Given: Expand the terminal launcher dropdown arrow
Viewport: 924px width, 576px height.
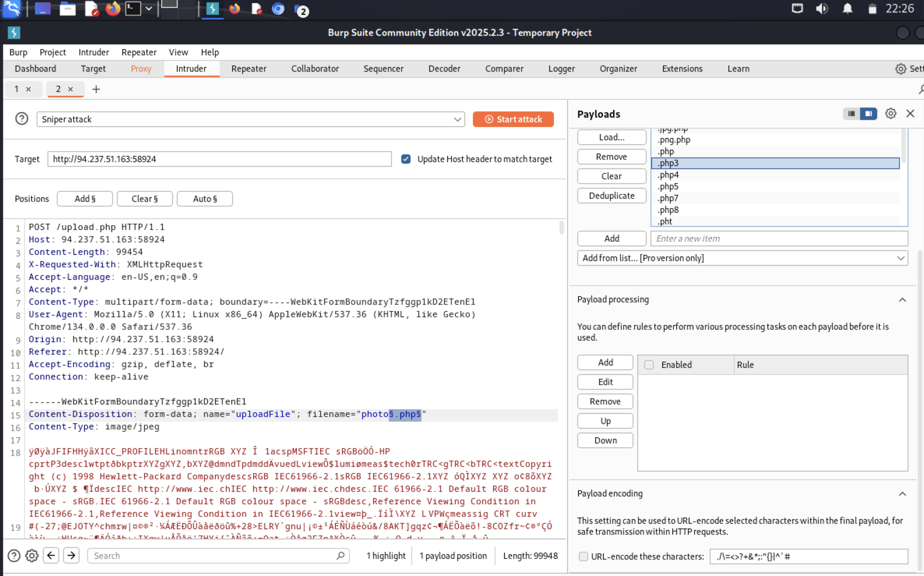Looking at the screenshot, I should [x=149, y=9].
